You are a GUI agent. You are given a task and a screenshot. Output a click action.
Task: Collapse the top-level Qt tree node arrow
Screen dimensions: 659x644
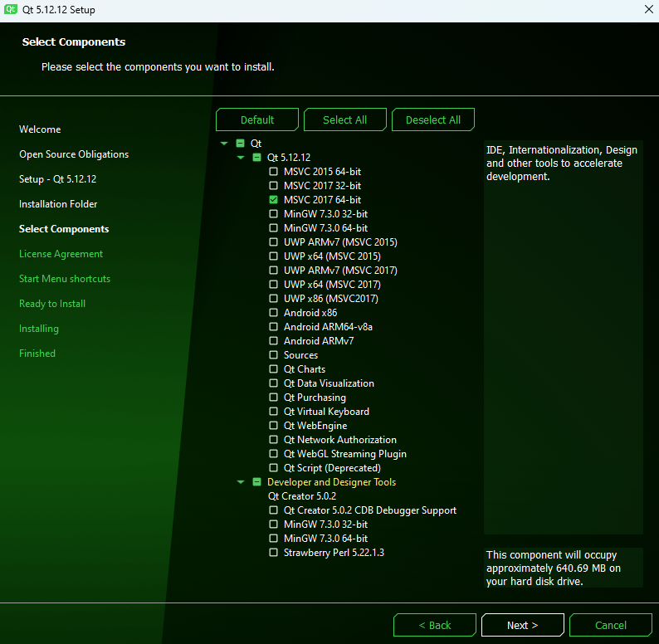[x=224, y=144]
